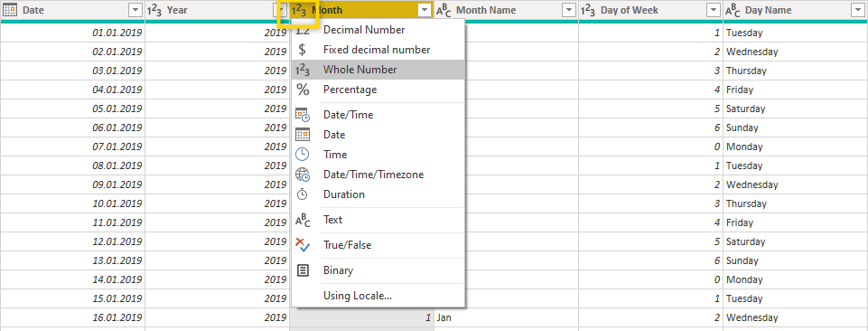Click the Jan cell in Month Name
868x331 pixels.
[x=506, y=317]
